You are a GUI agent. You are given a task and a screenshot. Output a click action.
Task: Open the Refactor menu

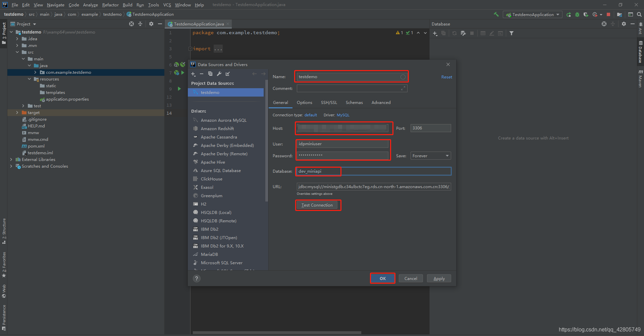coord(110,5)
